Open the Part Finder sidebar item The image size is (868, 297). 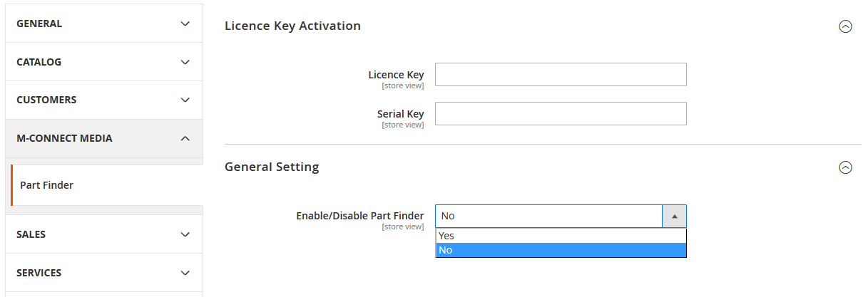tap(47, 185)
